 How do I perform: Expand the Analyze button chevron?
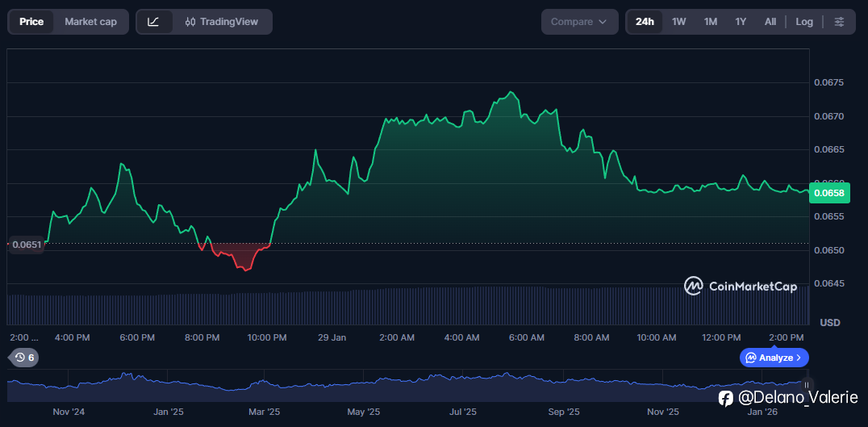tap(799, 358)
